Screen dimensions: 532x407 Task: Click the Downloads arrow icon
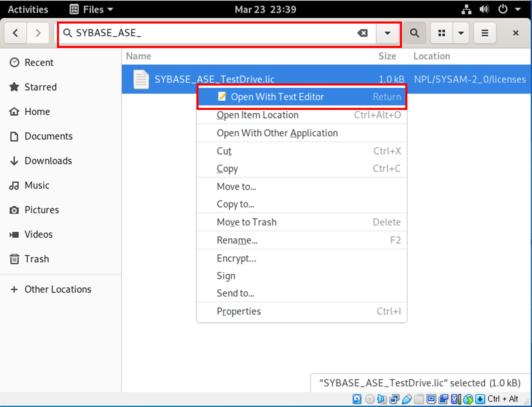14,161
